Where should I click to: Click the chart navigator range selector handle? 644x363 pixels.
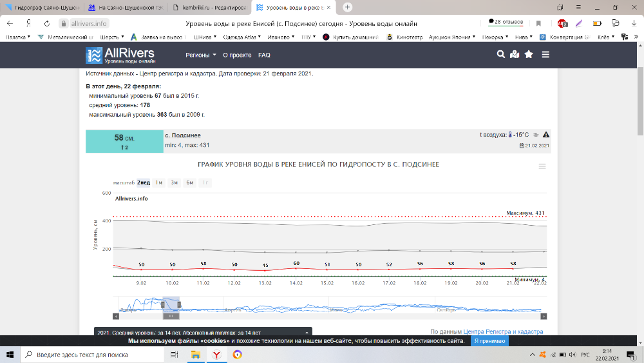[171, 304]
